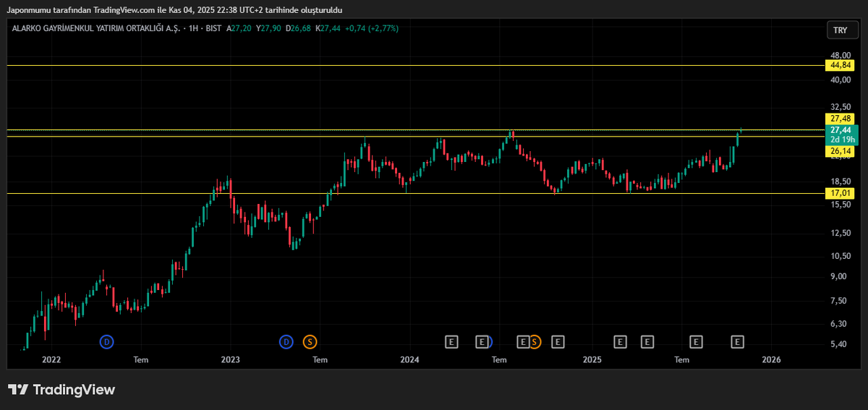Click the low value D26,68
The width and height of the screenshot is (868, 410).
click(x=298, y=28)
